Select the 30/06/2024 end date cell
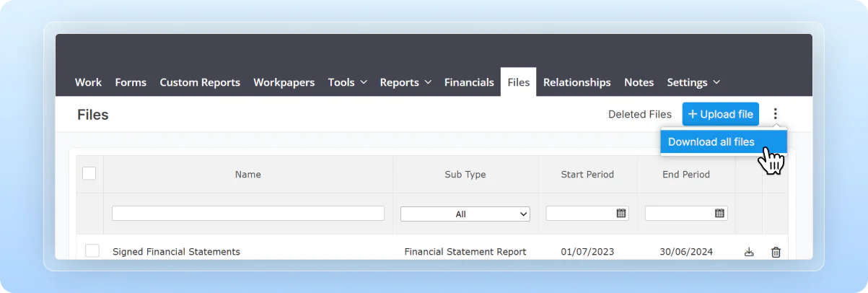Image resolution: width=868 pixels, height=293 pixels. (686, 252)
